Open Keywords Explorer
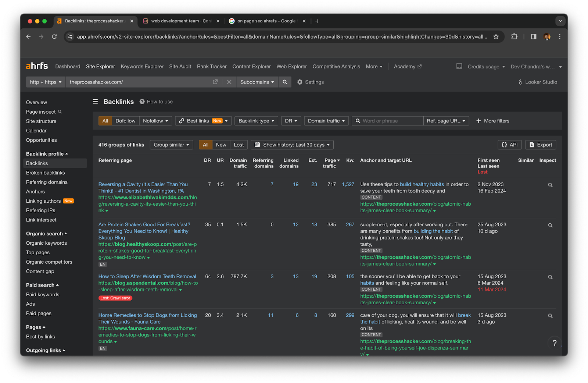Image resolution: width=588 pixels, height=383 pixels. pos(142,67)
